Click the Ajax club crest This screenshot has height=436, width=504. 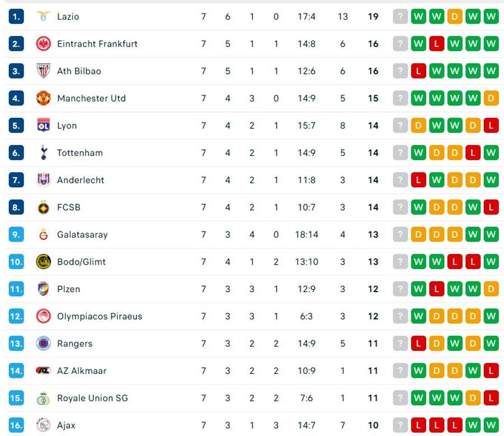pos(43,425)
